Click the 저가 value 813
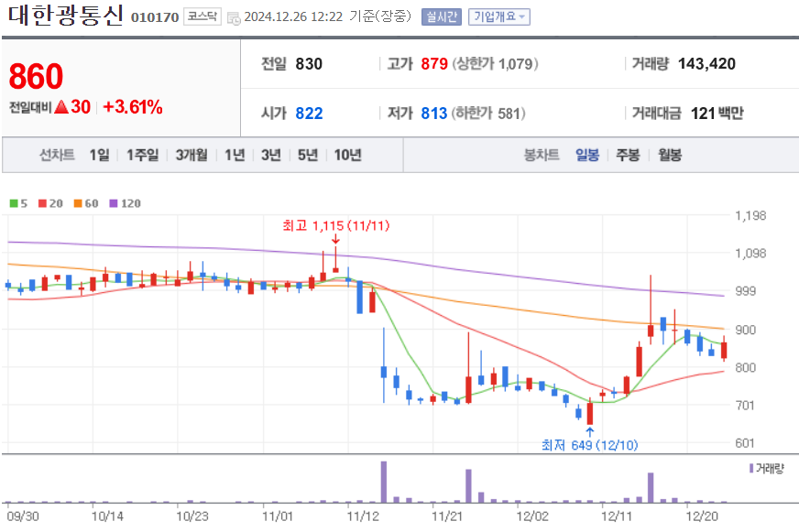The image size is (799, 532). pyautogui.click(x=434, y=113)
